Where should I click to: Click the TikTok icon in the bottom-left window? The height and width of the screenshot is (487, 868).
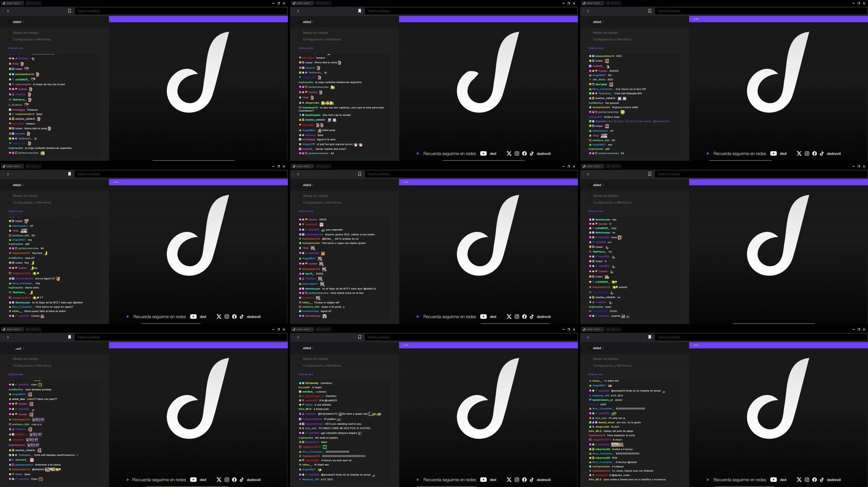[x=242, y=480]
